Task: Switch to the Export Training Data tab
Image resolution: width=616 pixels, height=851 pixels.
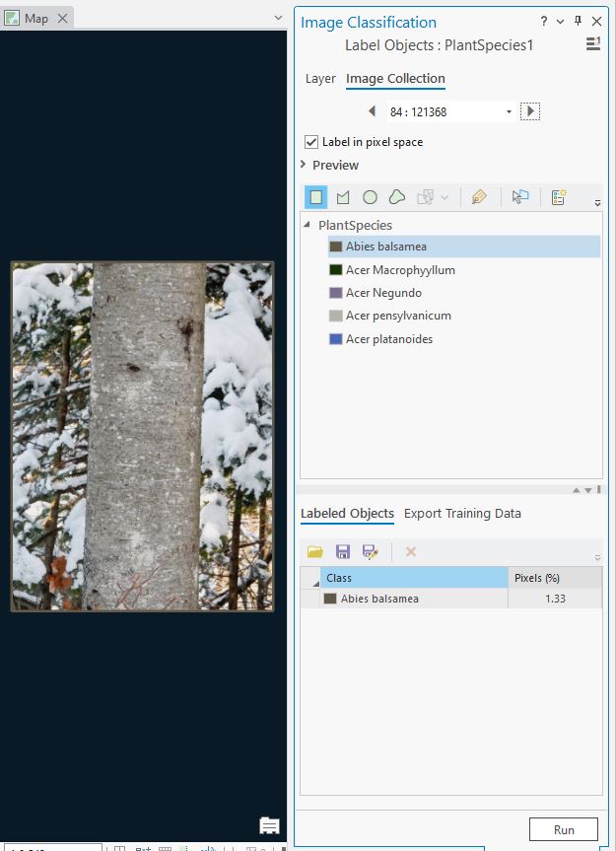Action: click(462, 514)
